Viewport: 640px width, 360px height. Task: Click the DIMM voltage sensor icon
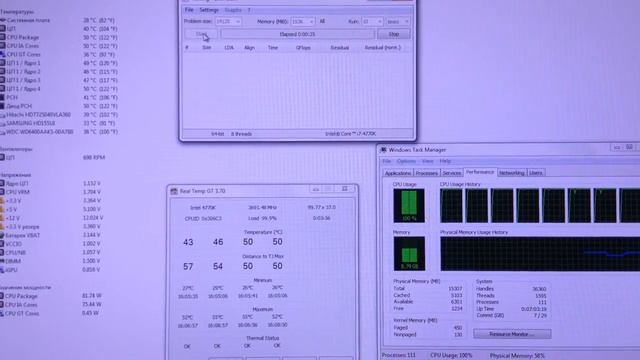(x=2, y=261)
